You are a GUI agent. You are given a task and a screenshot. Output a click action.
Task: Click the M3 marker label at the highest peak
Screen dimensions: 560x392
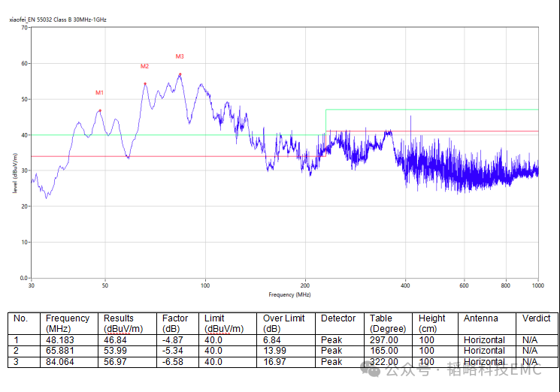click(x=180, y=56)
